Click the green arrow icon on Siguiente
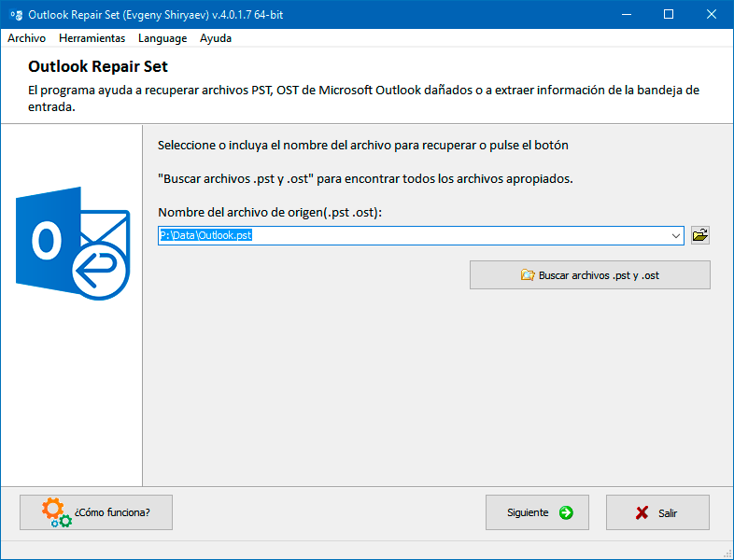Viewport: 734px width, 560px height. pyautogui.click(x=566, y=512)
